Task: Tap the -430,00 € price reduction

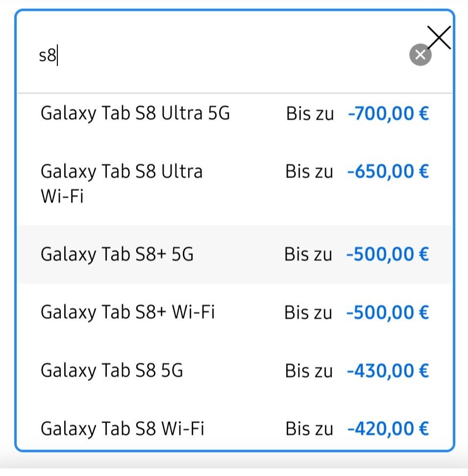Action: pos(388,371)
